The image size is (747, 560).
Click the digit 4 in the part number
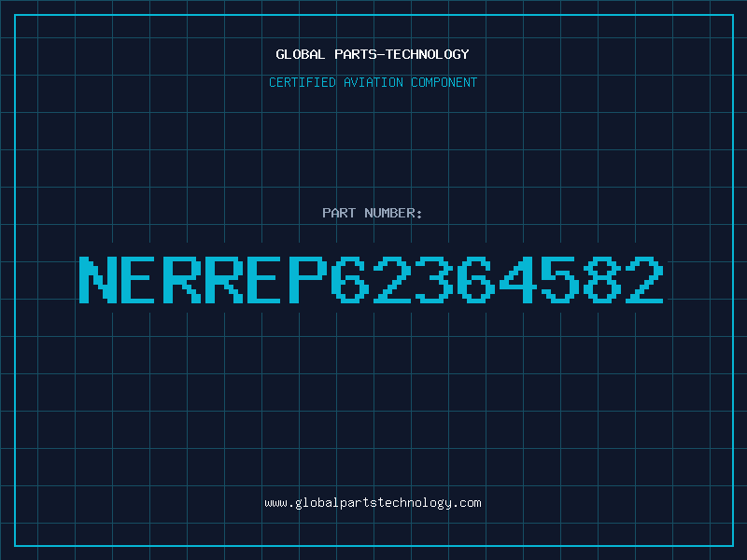coord(518,279)
